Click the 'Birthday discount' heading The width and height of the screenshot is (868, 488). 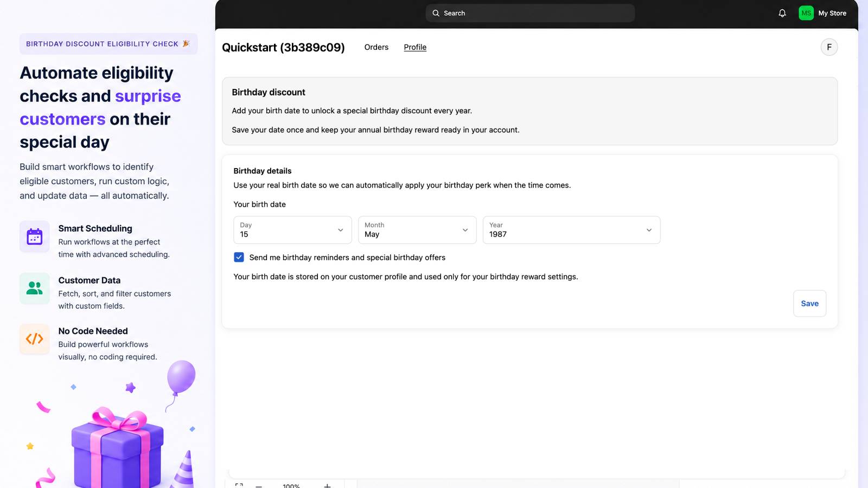tap(269, 92)
